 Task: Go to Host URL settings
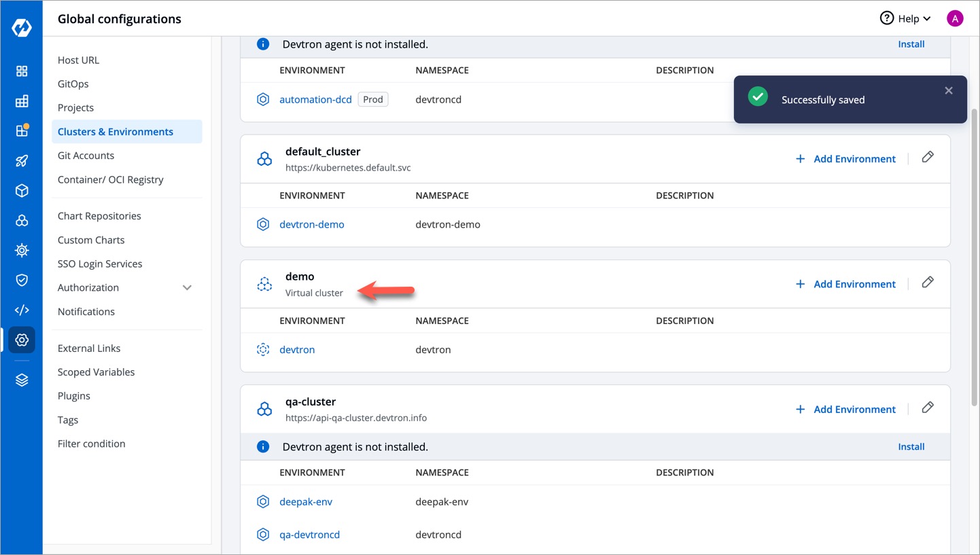click(x=78, y=60)
